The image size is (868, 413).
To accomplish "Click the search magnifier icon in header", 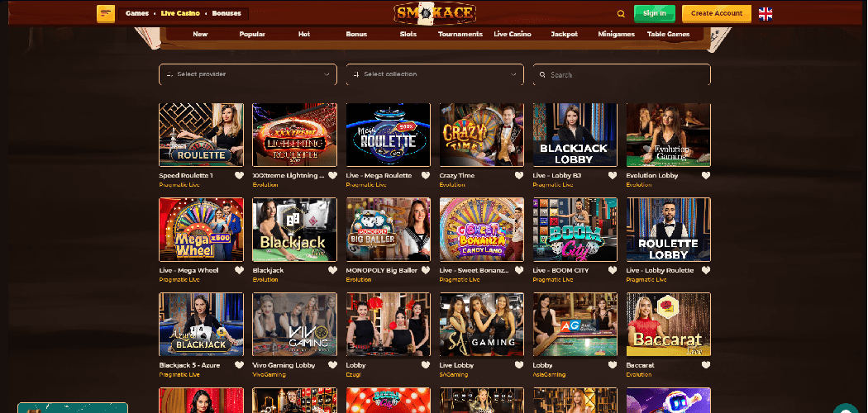I will [621, 13].
